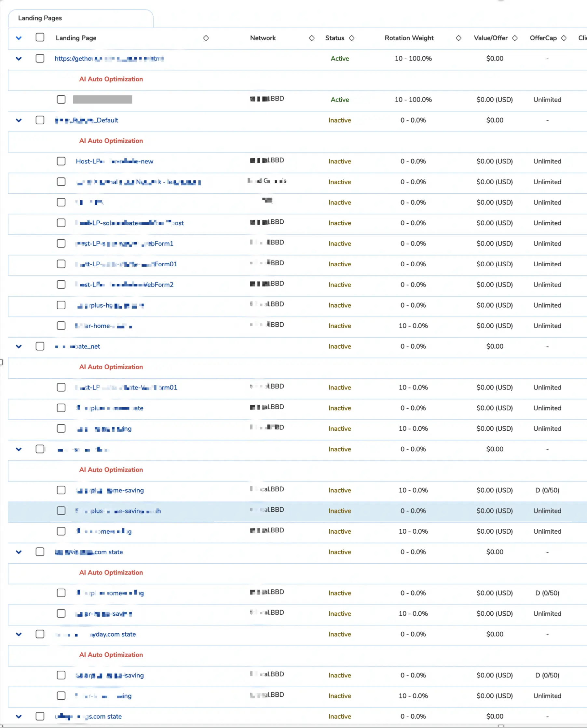Collapse the group ending in ate_net

tap(19, 346)
